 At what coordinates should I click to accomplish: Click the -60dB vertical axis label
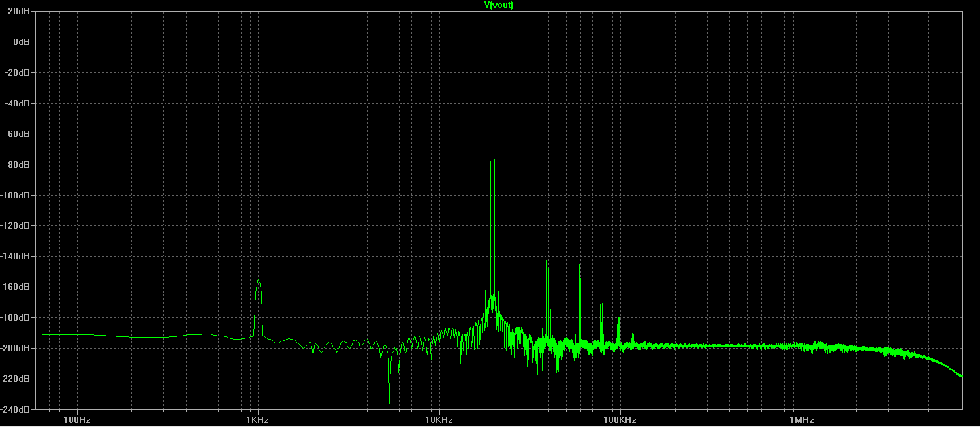tap(20, 134)
